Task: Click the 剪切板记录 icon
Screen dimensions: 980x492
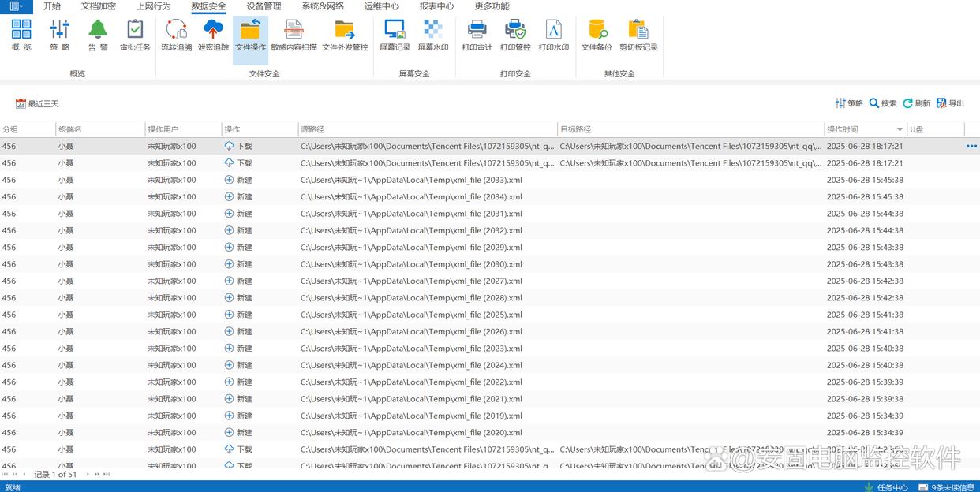Action: [x=638, y=35]
